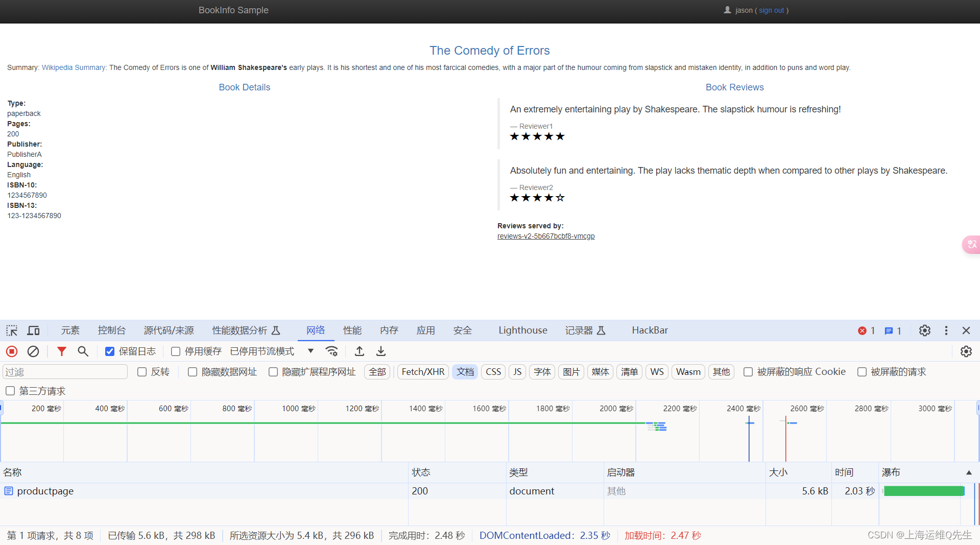
Task: Filter by WS requests
Action: [657, 372]
